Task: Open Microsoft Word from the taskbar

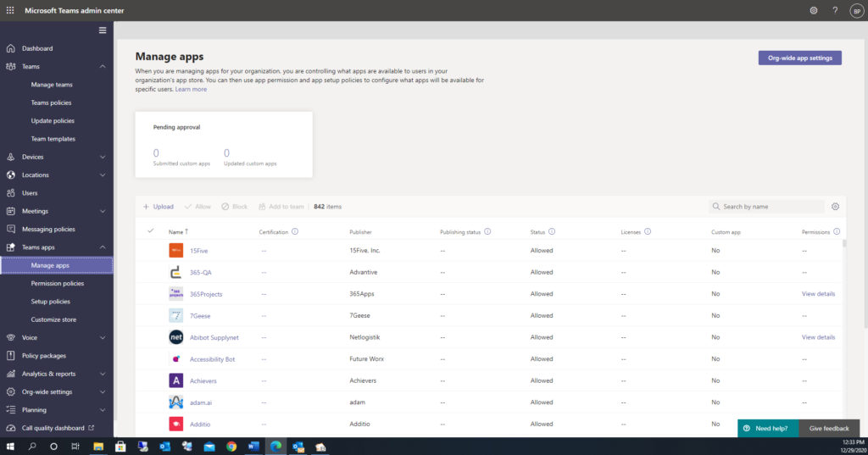Action: (253, 447)
